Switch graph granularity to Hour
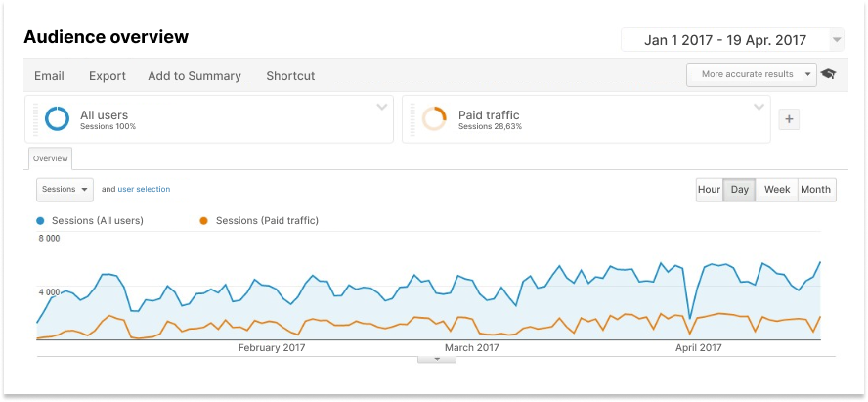Viewport: 868px width, 402px height. pyautogui.click(x=709, y=190)
